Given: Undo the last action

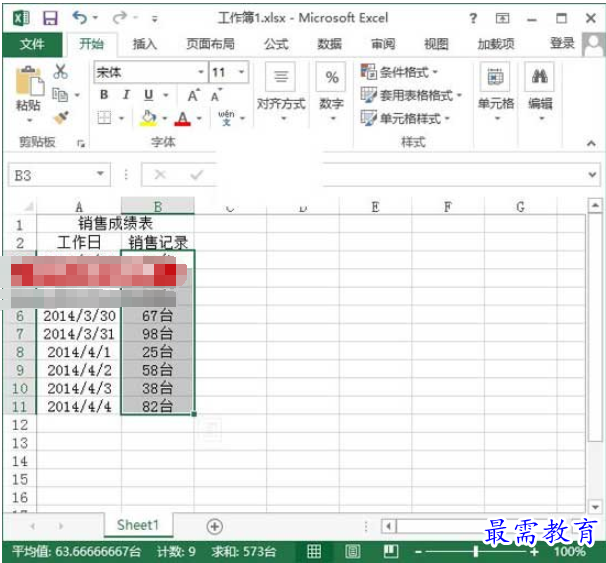Looking at the screenshot, I should coord(80,17).
